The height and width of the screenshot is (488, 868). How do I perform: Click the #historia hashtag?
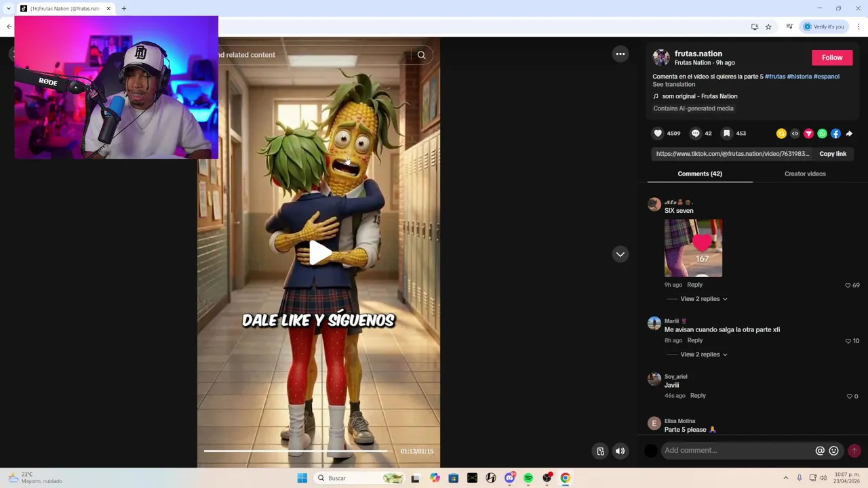(800, 77)
